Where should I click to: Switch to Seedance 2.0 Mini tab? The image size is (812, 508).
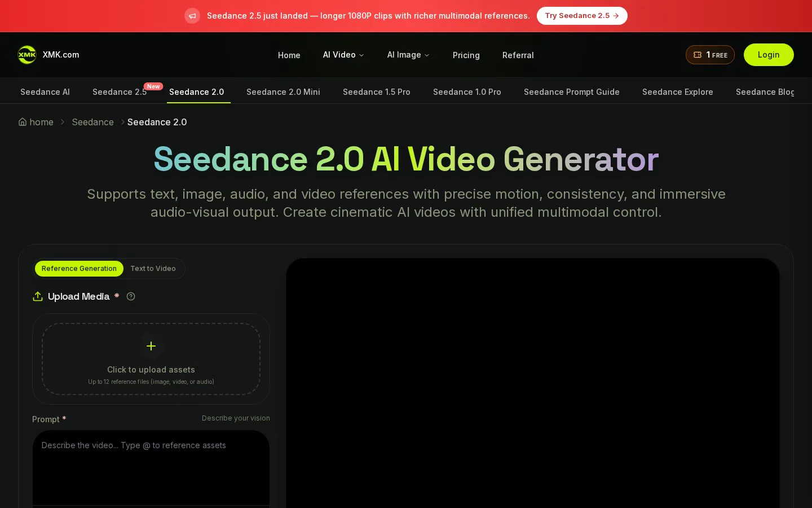coord(283,92)
